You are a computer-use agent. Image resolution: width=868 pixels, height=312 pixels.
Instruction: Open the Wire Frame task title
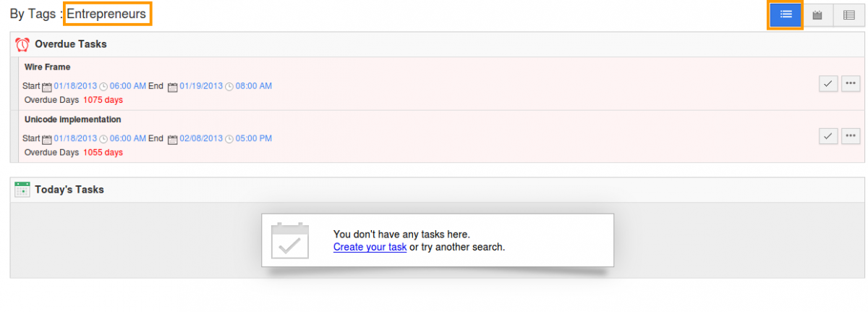(47, 67)
